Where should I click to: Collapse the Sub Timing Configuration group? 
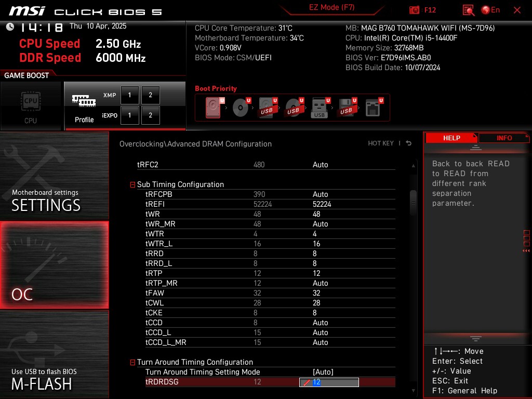[x=132, y=184]
